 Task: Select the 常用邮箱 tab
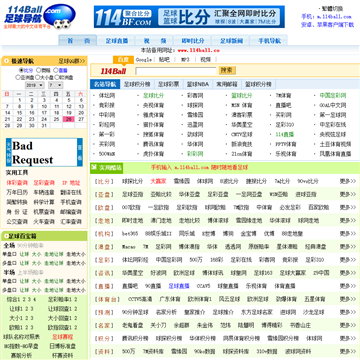click(x=227, y=84)
